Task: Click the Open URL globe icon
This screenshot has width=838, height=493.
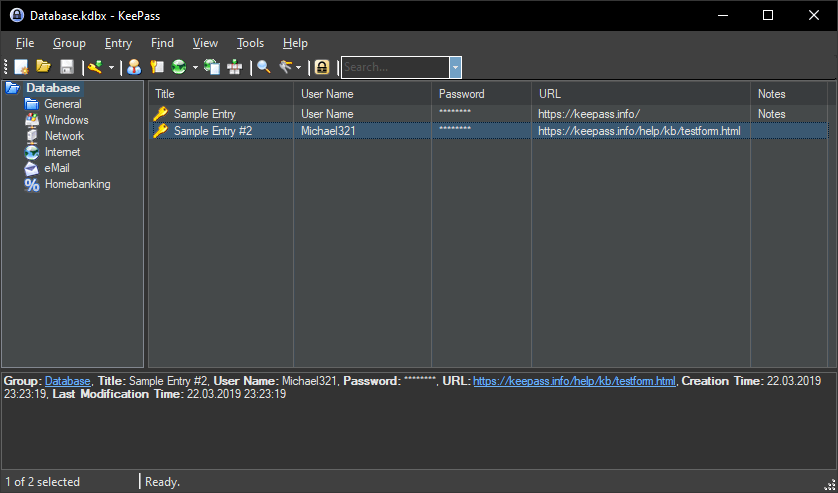Action: (x=179, y=67)
